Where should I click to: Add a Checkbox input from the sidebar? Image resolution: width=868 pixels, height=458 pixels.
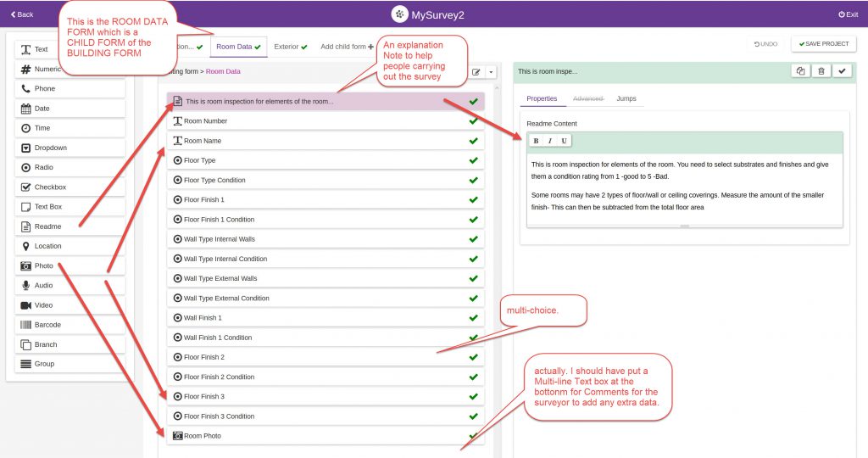point(70,187)
